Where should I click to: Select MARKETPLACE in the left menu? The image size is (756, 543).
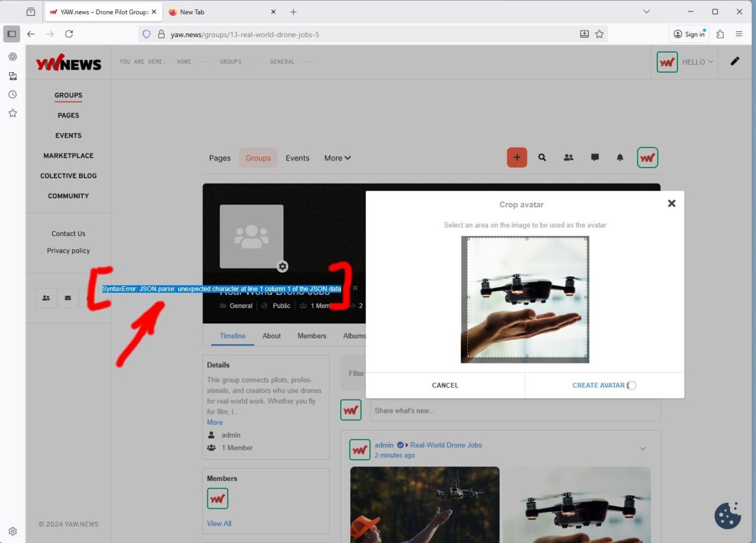69,156
